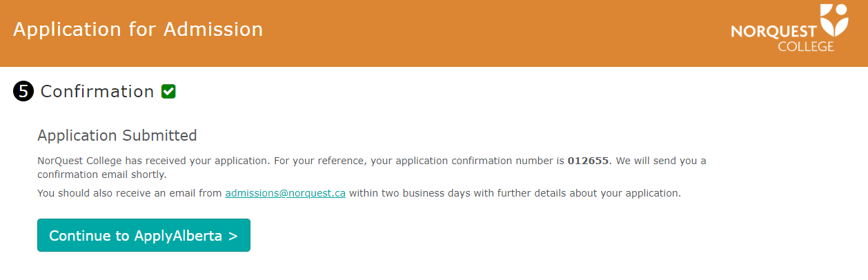This screenshot has width=868, height=280.
Task: Click the Application for Admission title
Action: tap(138, 30)
